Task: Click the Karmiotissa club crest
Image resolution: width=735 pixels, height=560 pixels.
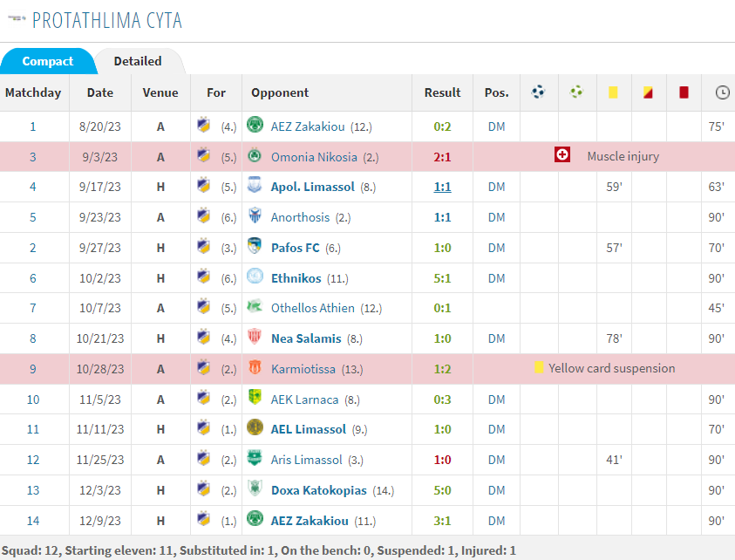Action: [x=255, y=367]
